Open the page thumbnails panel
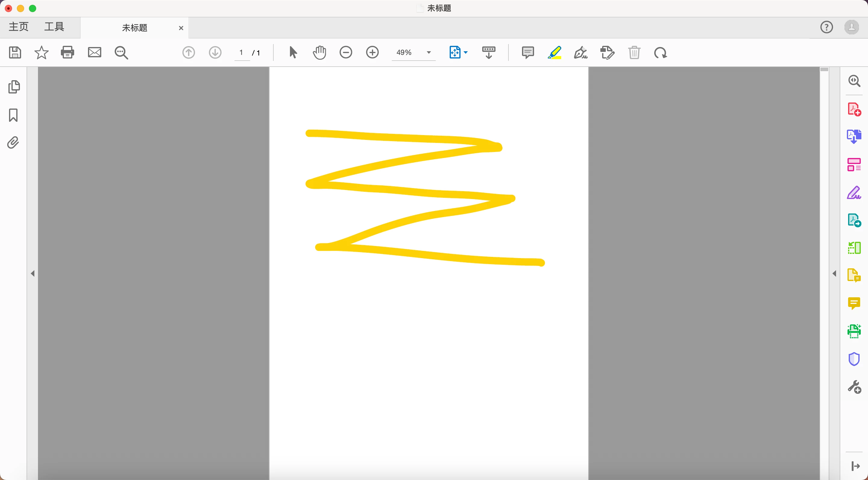Screen dimensions: 868x480 pos(14,87)
